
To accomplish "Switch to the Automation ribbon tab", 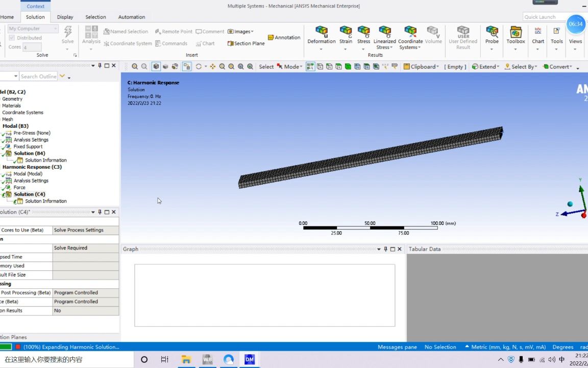I will (x=131, y=17).
